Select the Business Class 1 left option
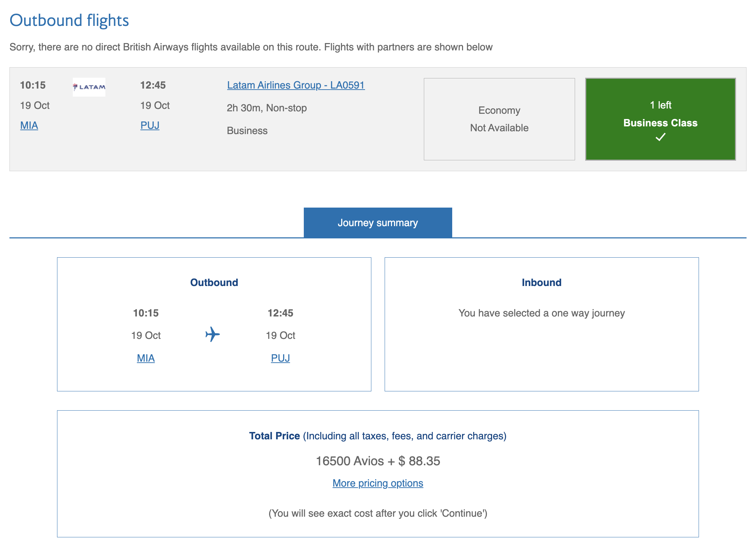Image resolution: width=756 pixels, height=544 pixels. (x=660, y=119)
